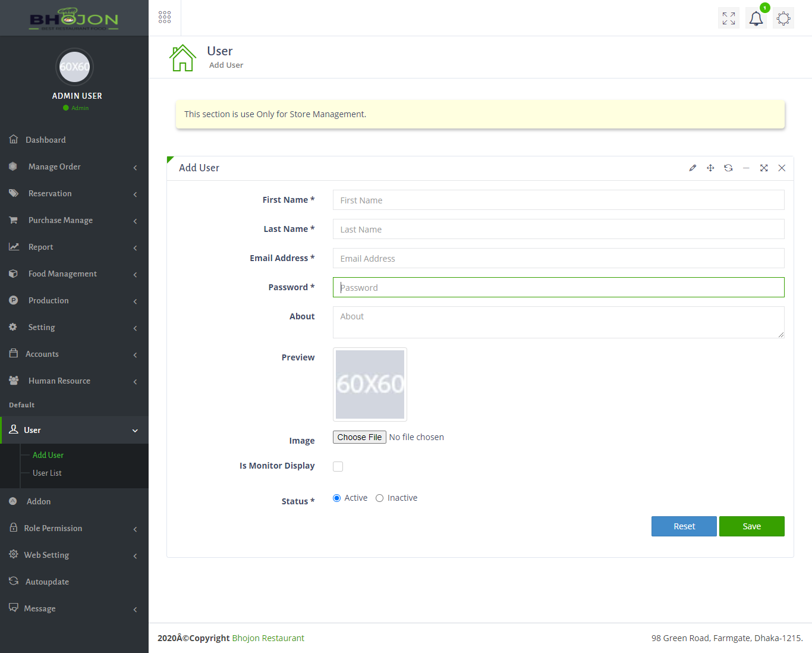The width and height of the screenshot is (812, 653).
Task: Click the grid menu icon in header
Action: click(x=165, y=17)
